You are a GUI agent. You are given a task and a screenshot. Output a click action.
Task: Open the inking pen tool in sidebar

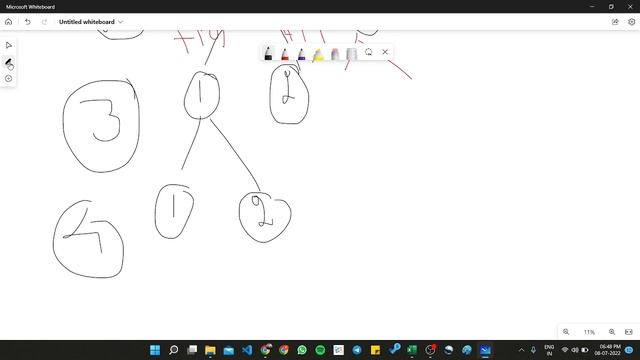click(9, 62)
